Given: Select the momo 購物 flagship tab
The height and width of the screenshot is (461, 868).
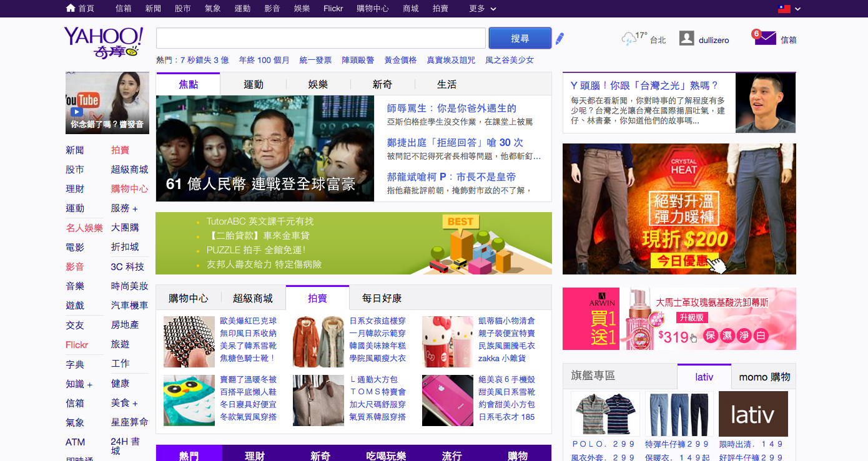Looking at the screenshot, I should coord(764,377).
